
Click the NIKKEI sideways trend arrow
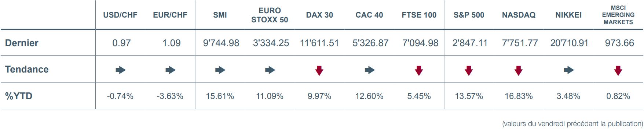click(x=569, y=70)
